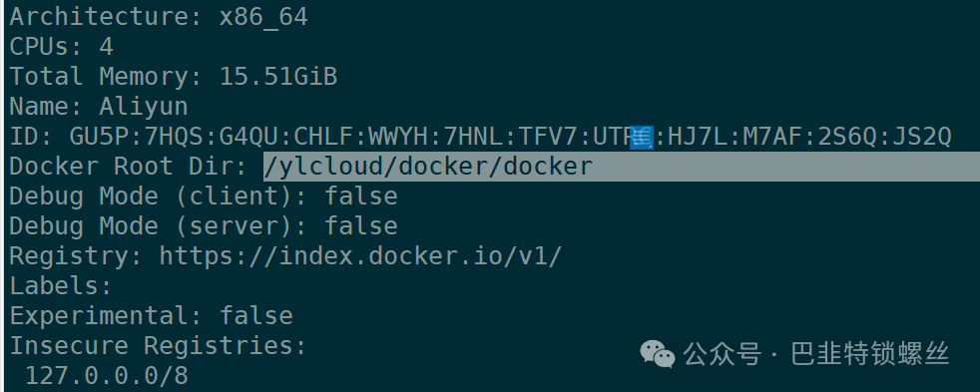The image size is (980, 392).
Task: Click the CPUs: 4 line
Action: (61, 47)
